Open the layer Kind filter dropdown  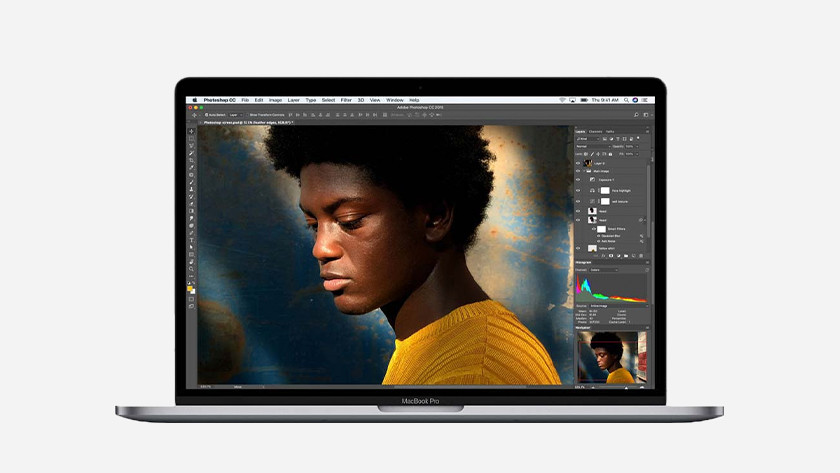coord(587,139)
